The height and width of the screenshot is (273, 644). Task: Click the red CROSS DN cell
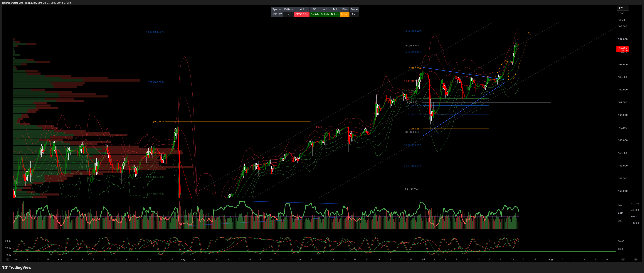302,14
